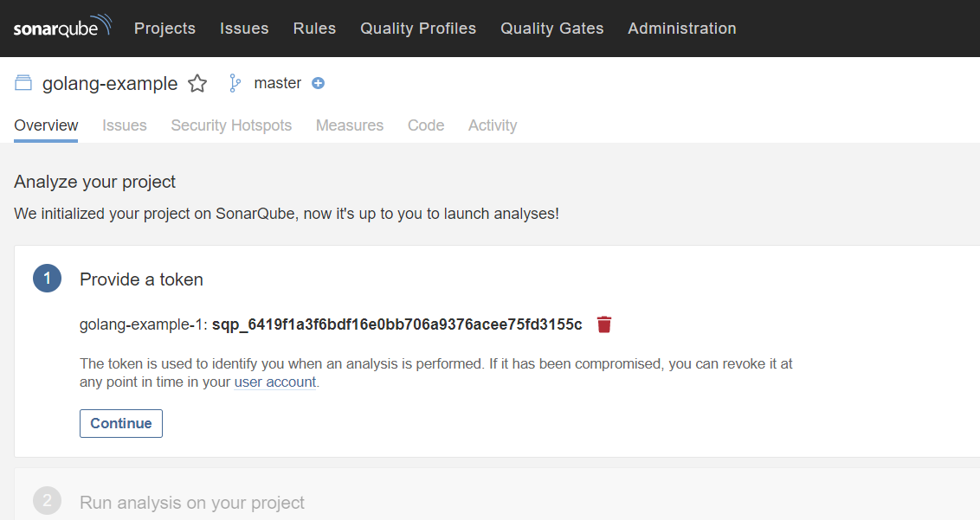Open Quality Gates
Image resolution: width=980 pixels, height=520 pixels.
551,29
